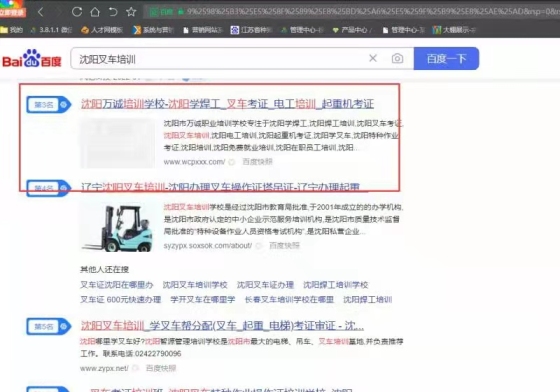Viewport: 560px width, 392px height.
Task: Click the forklift thumbnail image
Action: [x=117, y=227]
